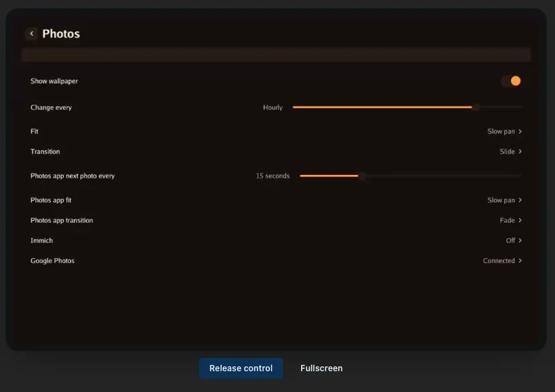Screen dimensions: 555x392
Task: Open the chevron next to Fade
Action: (520, 220)
